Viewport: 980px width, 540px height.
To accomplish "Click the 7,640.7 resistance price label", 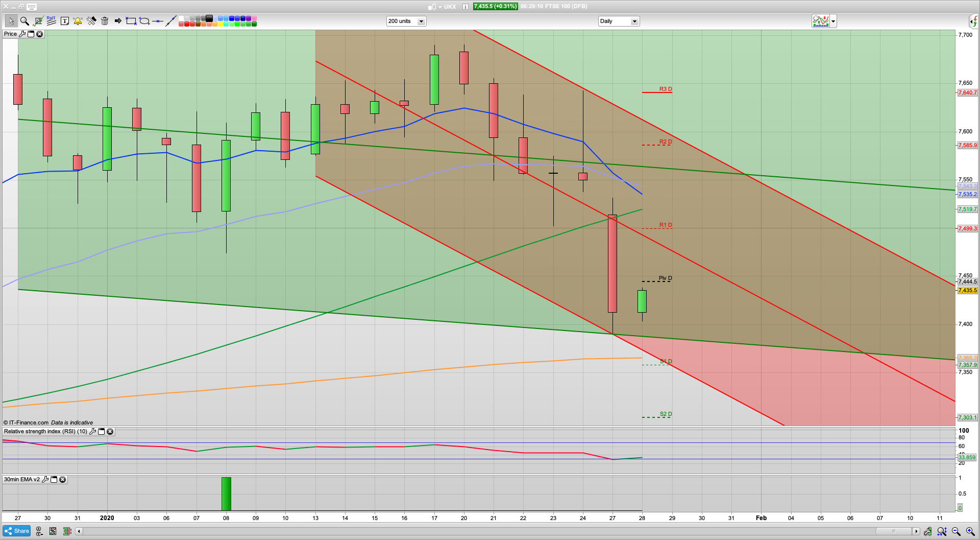I will pyautogui.click(x=967, y=92).
